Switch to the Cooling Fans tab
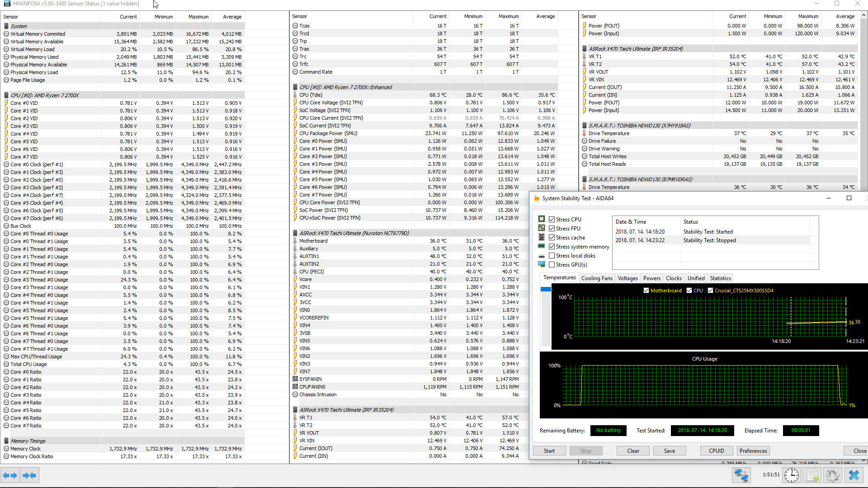 coord(597,278)
